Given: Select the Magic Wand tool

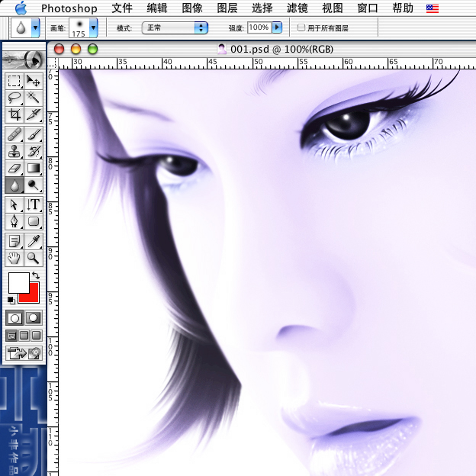Looking at the screenshot, I should point(33,98).
